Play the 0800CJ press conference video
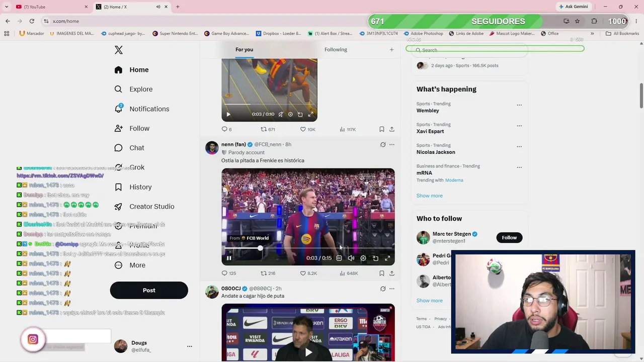 pyautogui.click(x=308, y=352)
